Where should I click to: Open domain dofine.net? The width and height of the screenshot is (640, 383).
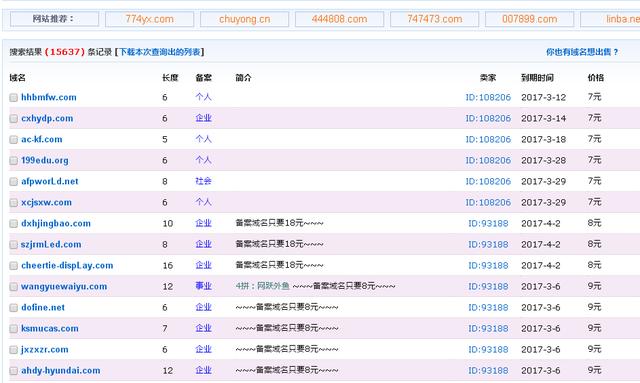tap(43, 307)
